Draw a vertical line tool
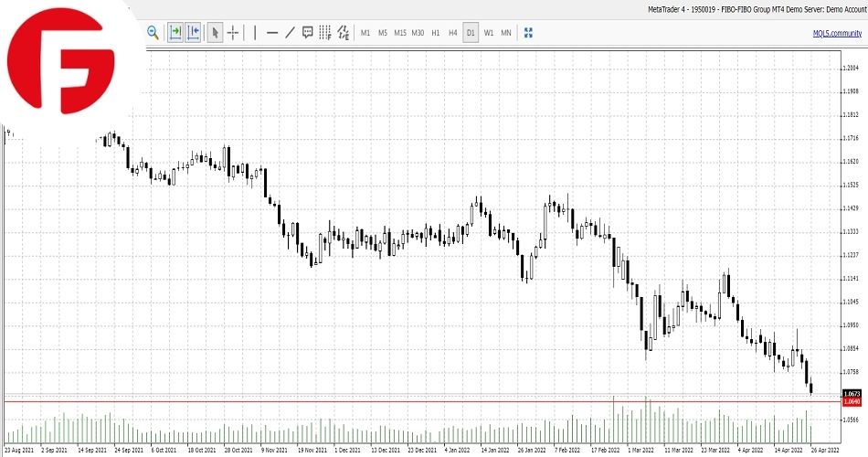 pyautogui.click(x=254, y=33)
